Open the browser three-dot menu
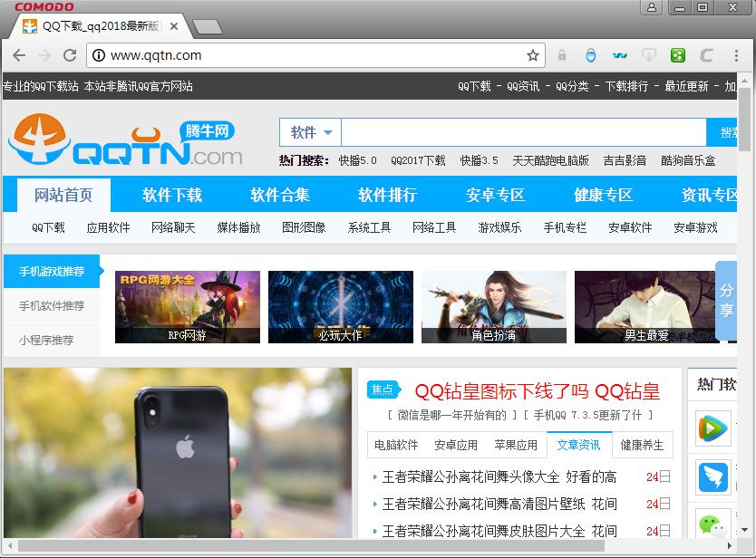The height and width of the screenshot is (558, 756). point(736,55)
